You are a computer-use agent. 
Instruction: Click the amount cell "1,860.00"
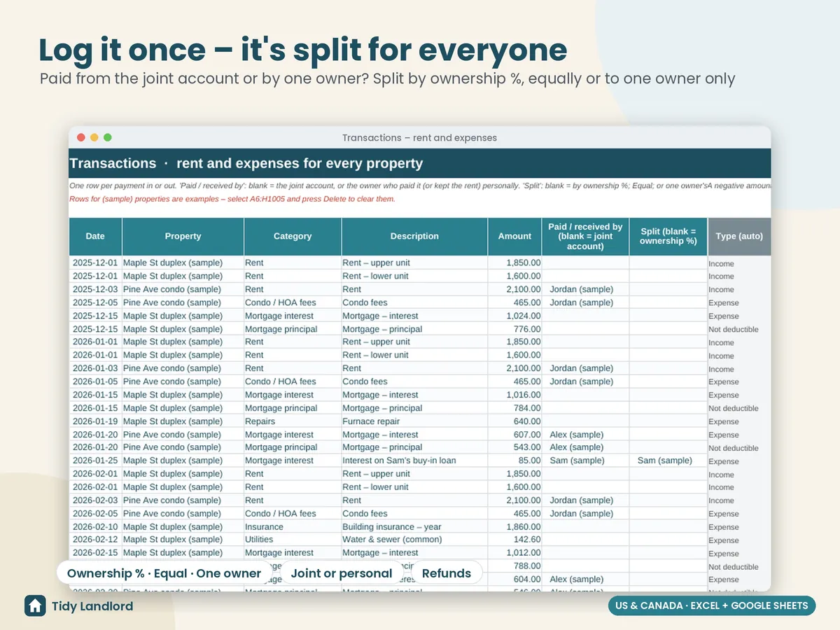514,527
